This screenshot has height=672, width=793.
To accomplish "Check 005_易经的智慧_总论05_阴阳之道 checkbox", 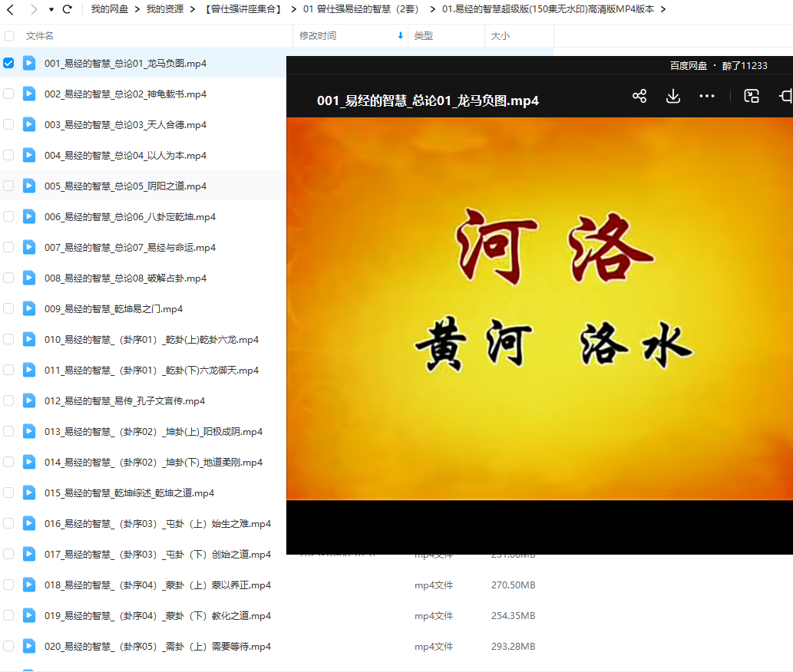I will 8,186.
